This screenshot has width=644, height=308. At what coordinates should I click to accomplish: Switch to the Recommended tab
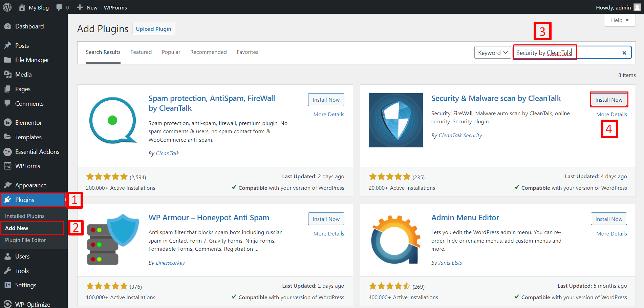[209, 52]
